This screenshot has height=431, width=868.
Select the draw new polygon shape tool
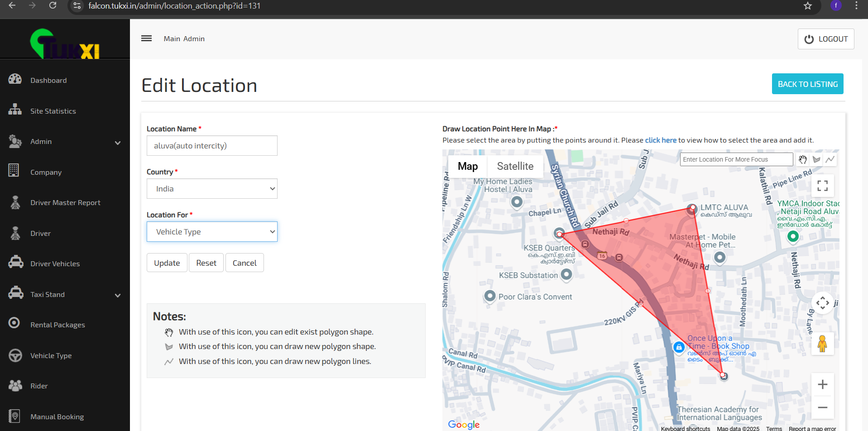(816, 159)
